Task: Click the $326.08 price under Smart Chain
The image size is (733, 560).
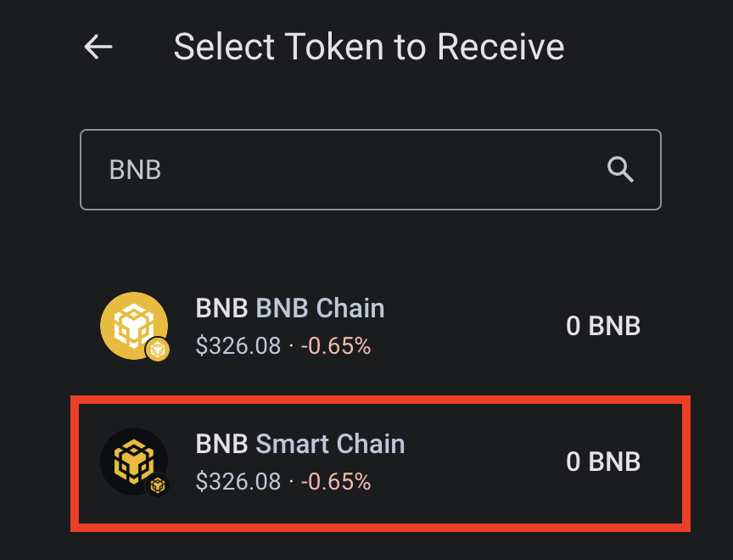Action: pos(238,482)
